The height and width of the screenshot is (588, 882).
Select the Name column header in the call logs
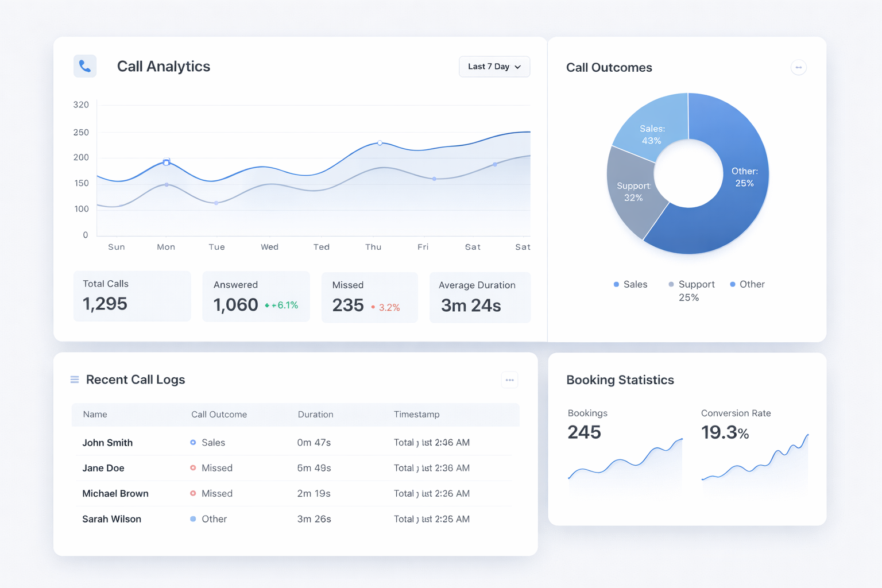point(95,414)
